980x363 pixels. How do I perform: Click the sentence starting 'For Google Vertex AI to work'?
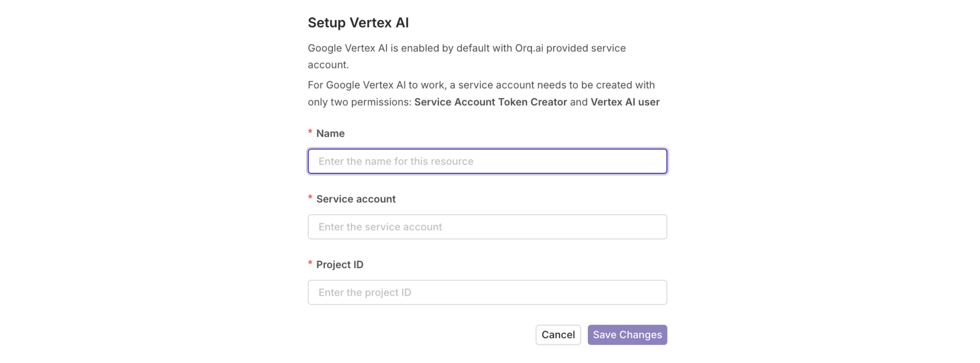click(x=481, y=85)
